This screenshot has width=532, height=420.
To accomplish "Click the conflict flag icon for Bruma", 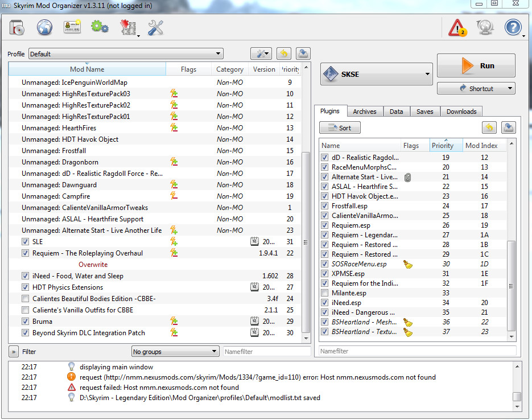I will tap(174, 322).
